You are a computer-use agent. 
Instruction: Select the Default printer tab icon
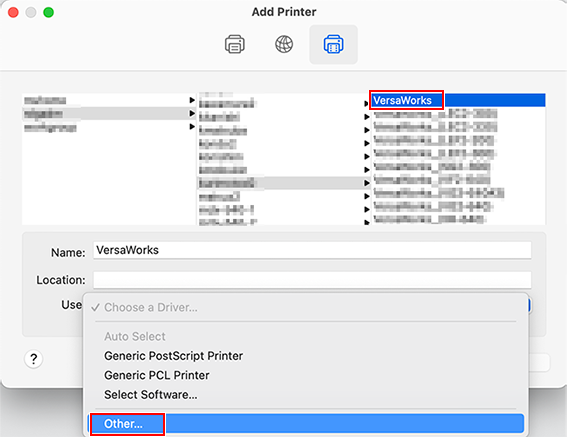point(235,44)
